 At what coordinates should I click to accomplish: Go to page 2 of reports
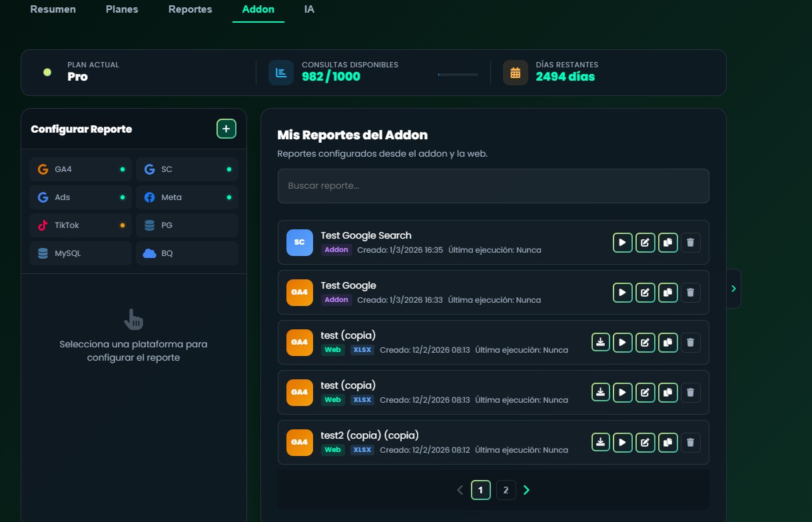tap(506, 491)
